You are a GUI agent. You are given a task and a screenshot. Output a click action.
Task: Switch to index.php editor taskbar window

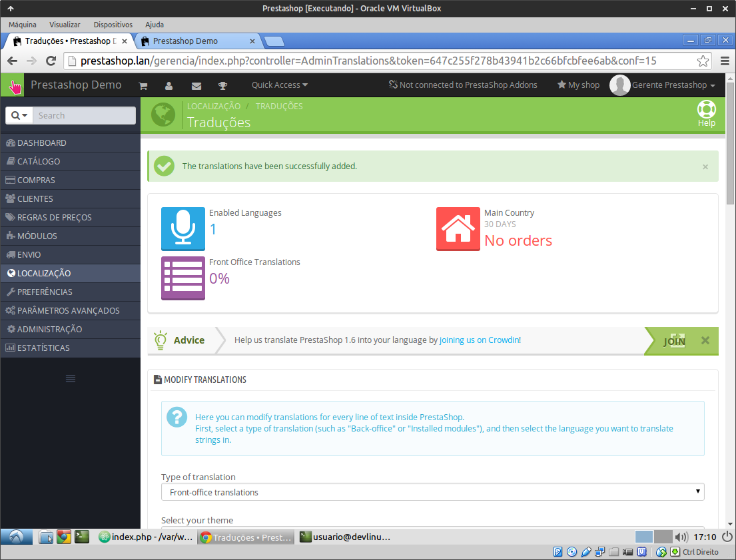coord(147,537)
